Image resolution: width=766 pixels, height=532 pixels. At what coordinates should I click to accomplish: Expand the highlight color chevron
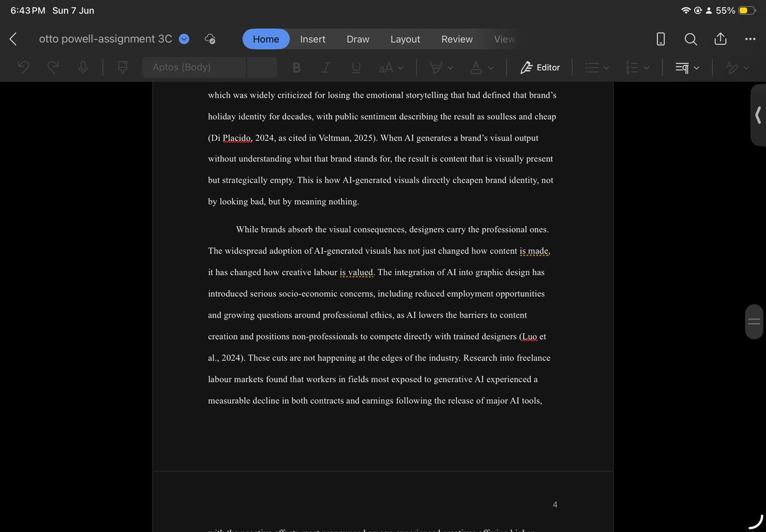451,68
